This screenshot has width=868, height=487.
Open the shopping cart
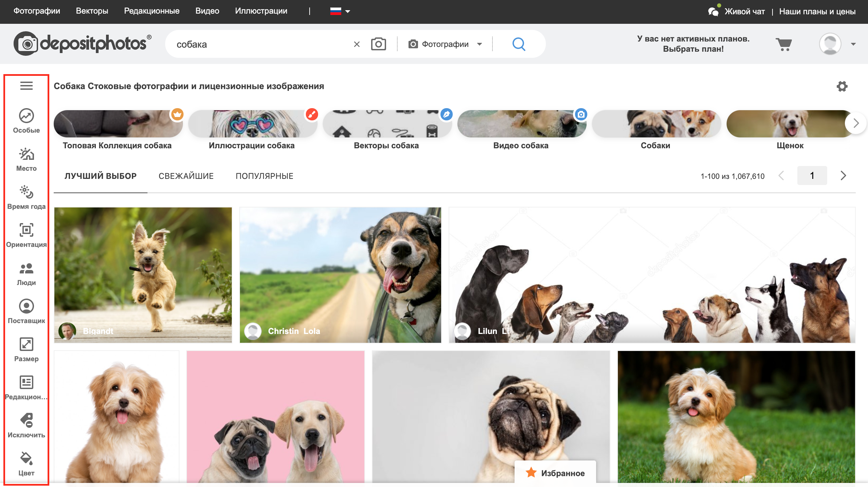[784, 44]
